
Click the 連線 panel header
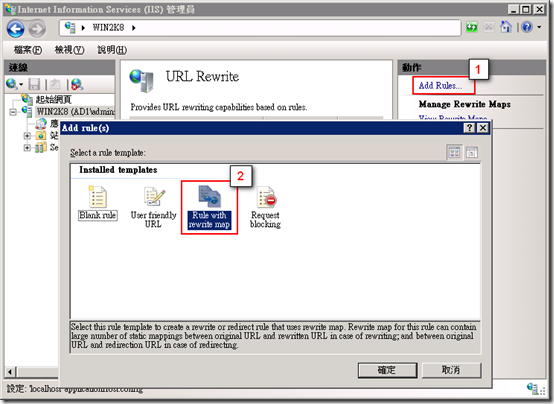pos(60,67)
